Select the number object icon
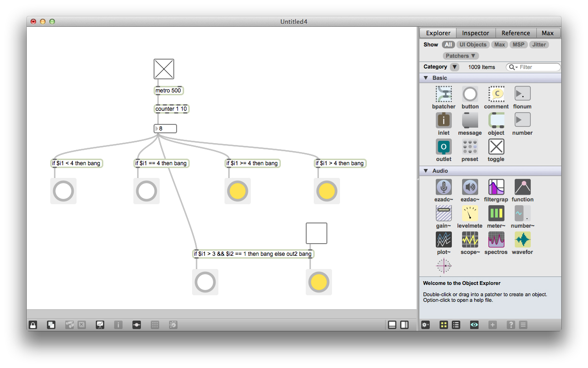The height and width of the screenshot is (368, 588). (x=523, y=120)
